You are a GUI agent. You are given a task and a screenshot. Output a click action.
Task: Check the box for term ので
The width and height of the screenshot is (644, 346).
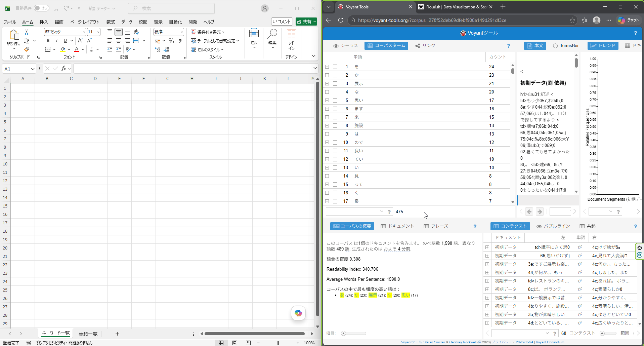[x=335, y=142]
